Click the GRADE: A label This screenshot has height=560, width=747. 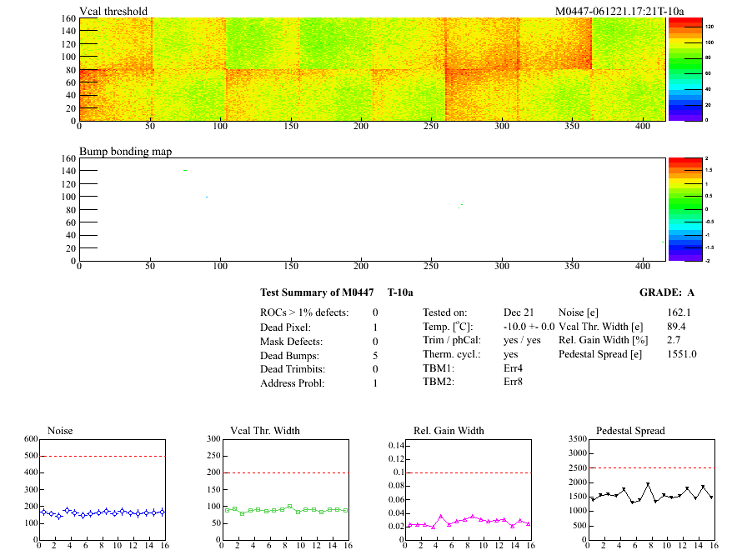[665, 293]
